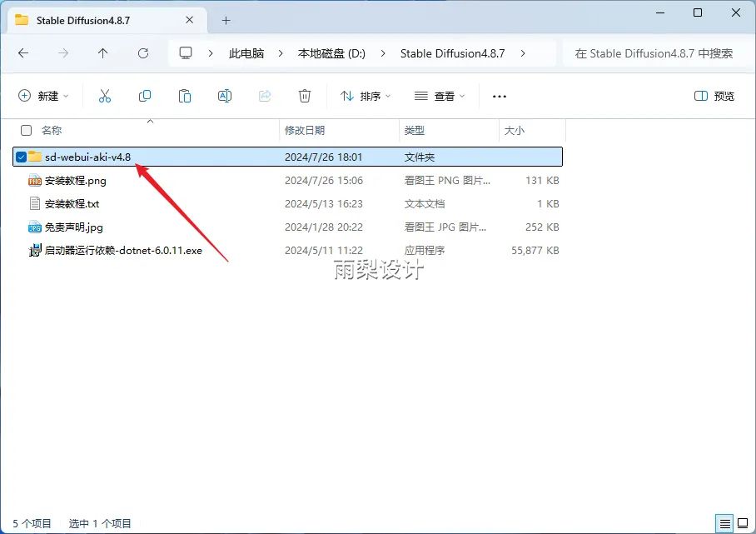Switch to details view icon in status bar
The image size is (756, 534).
click(724, 523)
